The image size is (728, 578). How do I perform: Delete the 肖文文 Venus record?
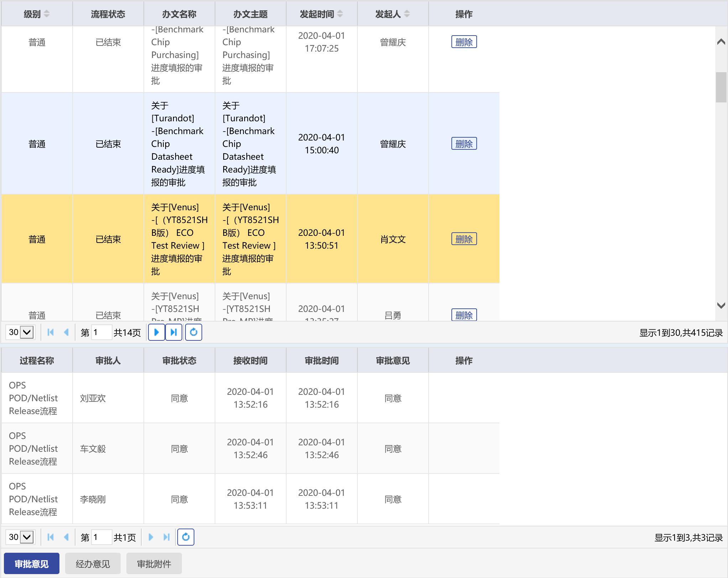click(x=464, y=239)
